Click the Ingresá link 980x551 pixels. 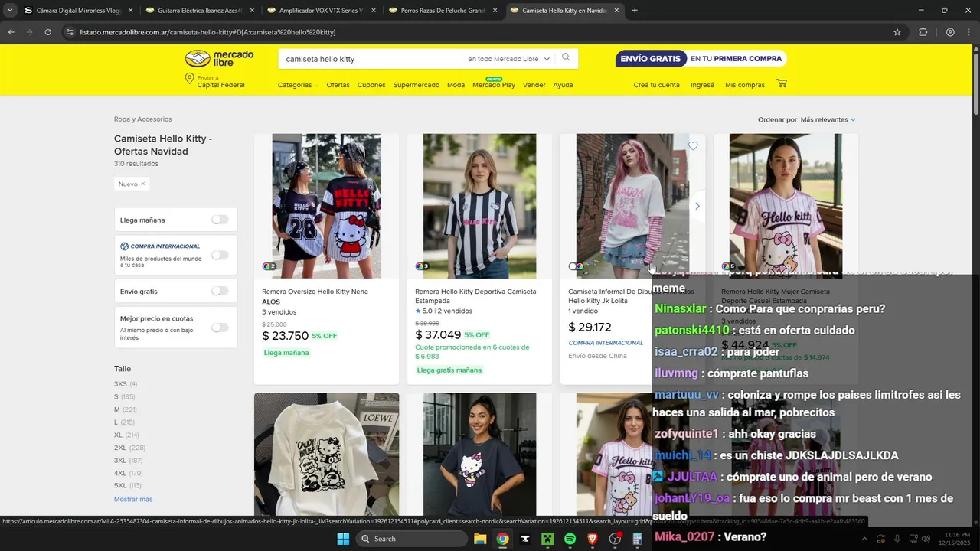702,85
